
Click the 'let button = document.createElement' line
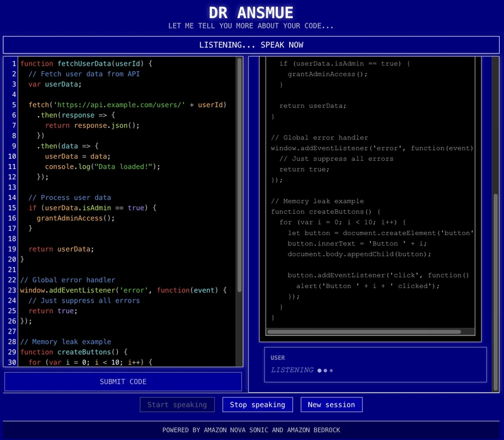click(x=381, y=233)
